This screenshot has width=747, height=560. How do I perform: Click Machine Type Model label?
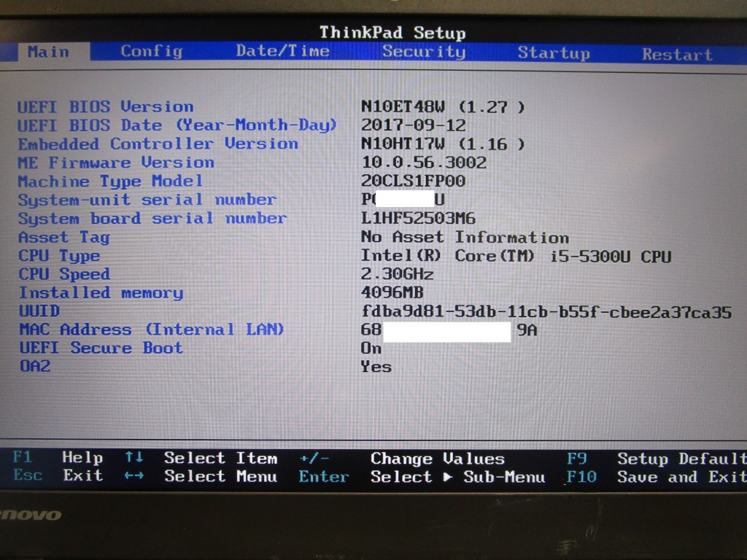pyautogui.click(x=111, y=182)
